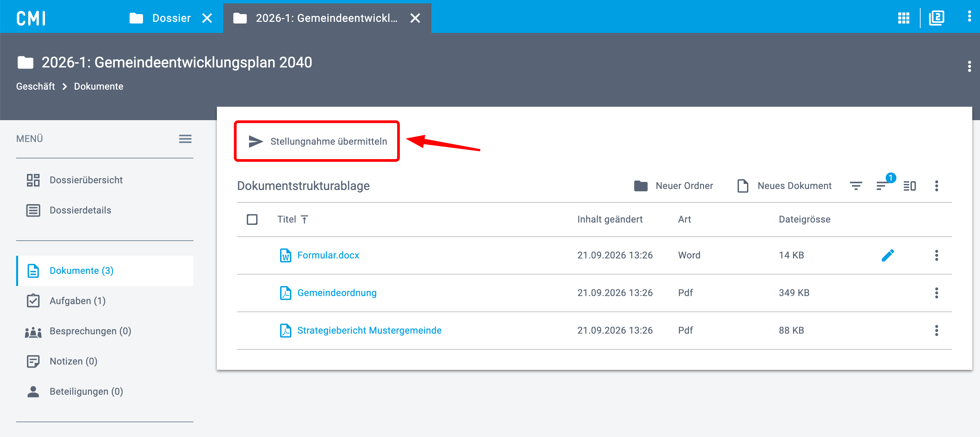Sort by Inhalt geändert column
980x437 pixels.
pos(609,220)
